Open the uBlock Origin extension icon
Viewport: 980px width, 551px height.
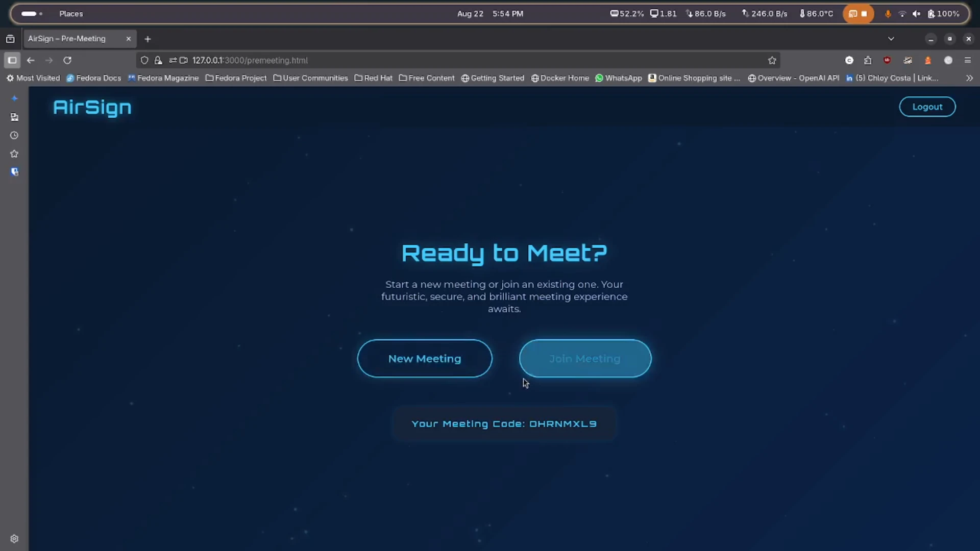click(888, 60)
